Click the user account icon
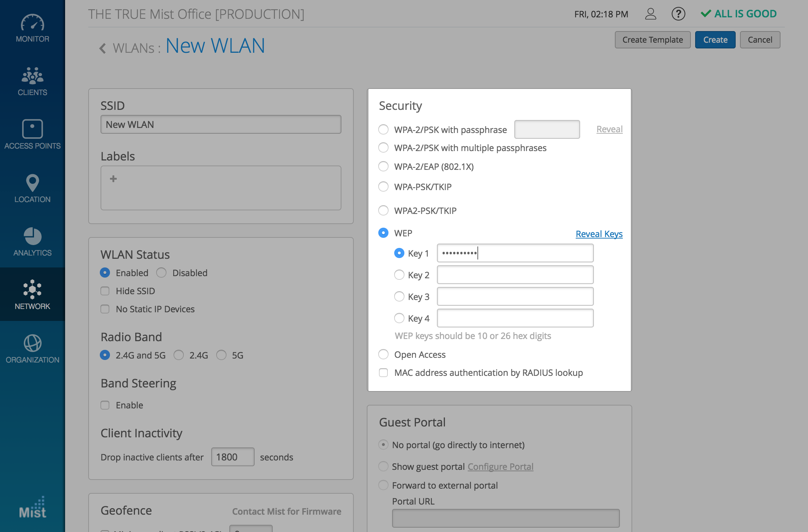 click(650, 14)
